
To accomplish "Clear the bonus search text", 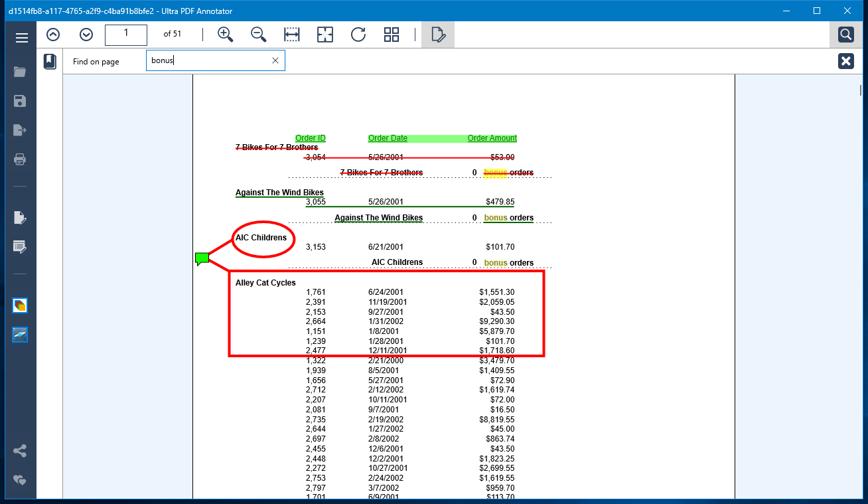I will [275, 60].
